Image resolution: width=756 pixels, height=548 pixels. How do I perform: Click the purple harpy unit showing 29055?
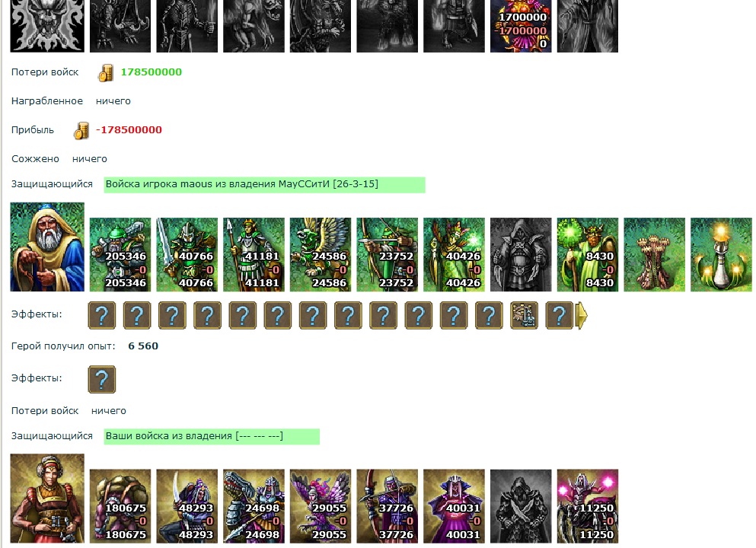tap(321, 506)
